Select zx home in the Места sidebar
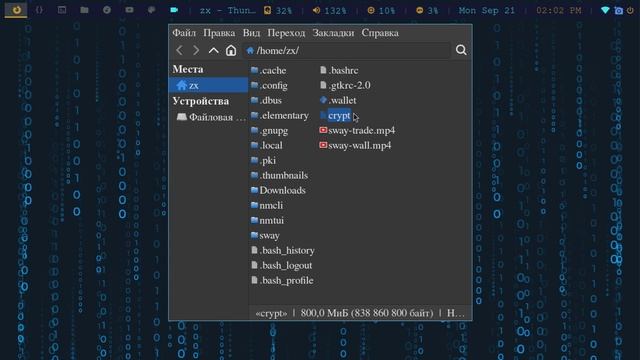This screenshot has height=360, width=640. point(208,85)
